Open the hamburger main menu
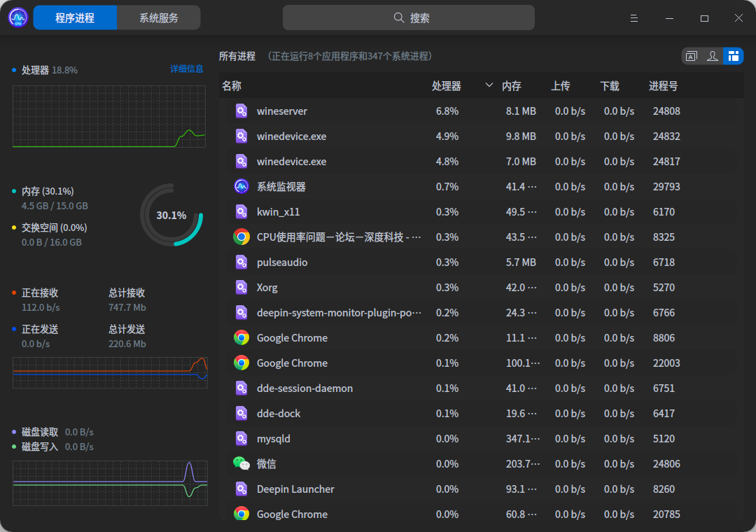 click(x=634, y=18)
